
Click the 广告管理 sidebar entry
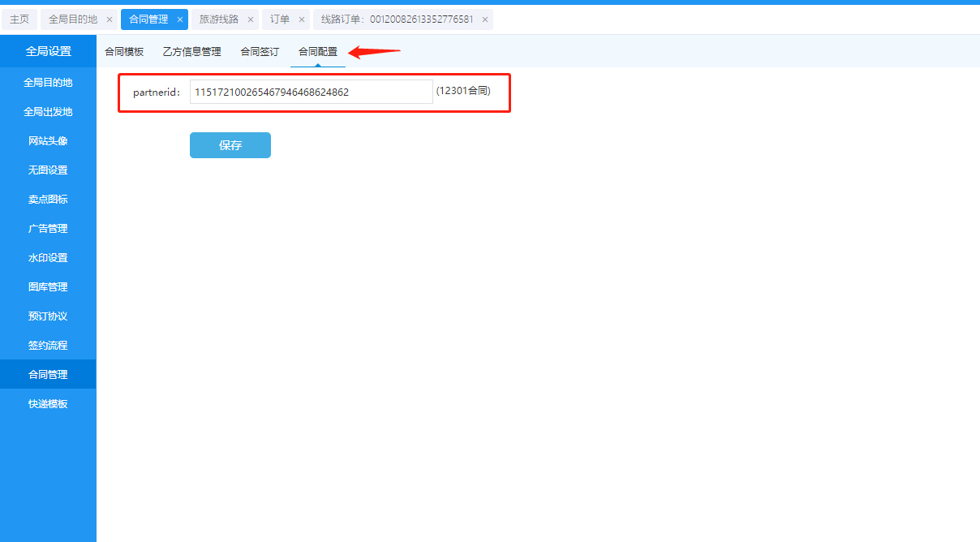click(x=48, y=229)
